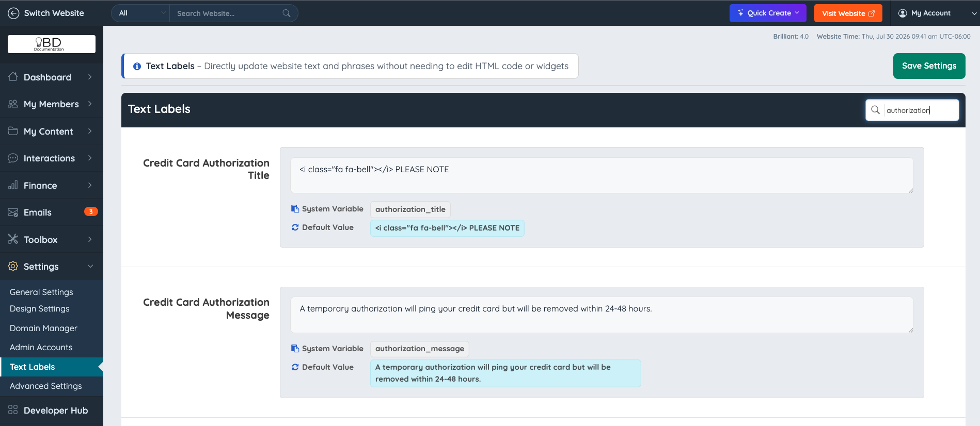This screenshot has width=980, height=426.
Task: Click the My Account user icon
Action: pyautogui.click(x=903, y=13)
